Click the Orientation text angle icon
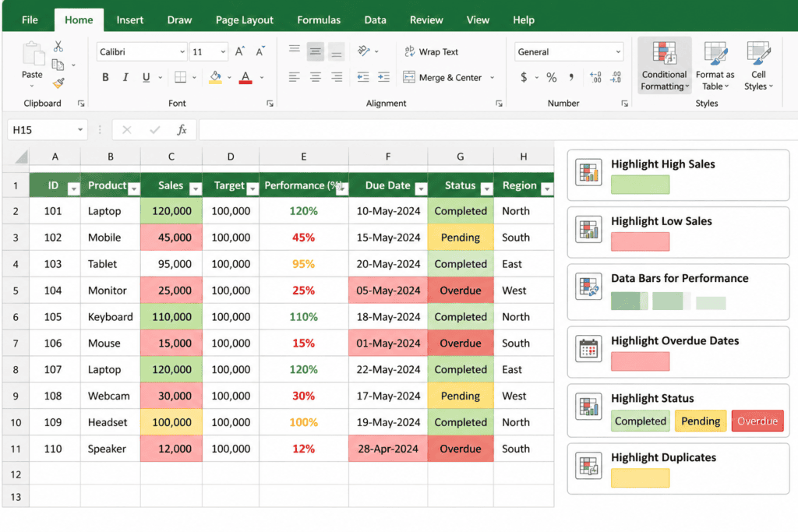Image resolution: width=798 pixels, height=532 pixels. (363, 51)
